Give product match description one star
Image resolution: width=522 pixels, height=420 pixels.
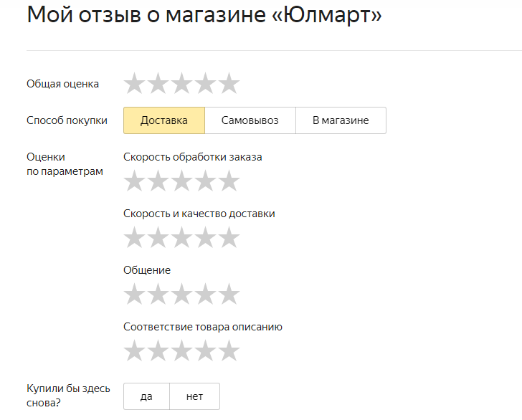134,350
